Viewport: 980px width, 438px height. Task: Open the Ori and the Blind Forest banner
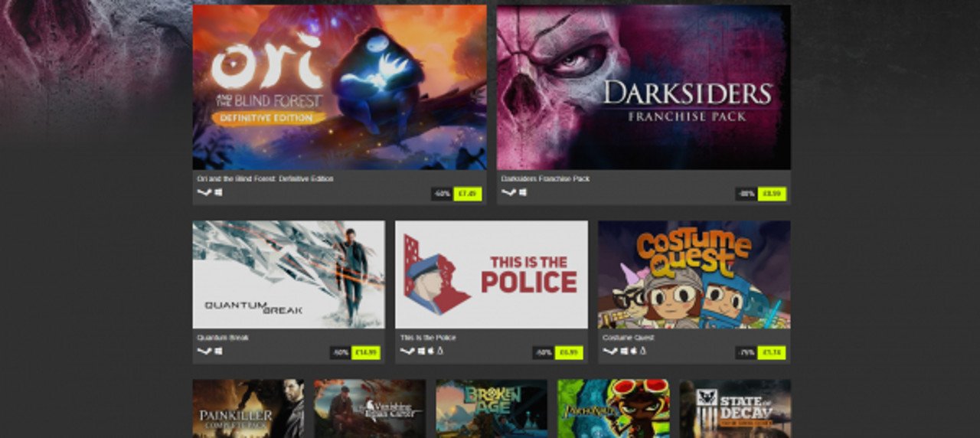click(339, 87)
